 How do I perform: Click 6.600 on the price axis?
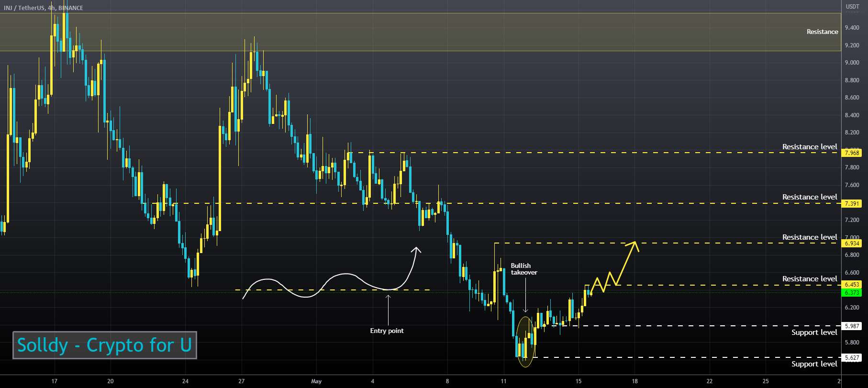[x=852, y=273]
